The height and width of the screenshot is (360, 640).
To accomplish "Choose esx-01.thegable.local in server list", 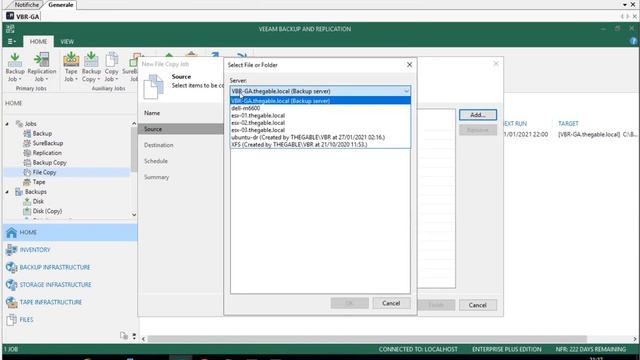I will 320,116.
